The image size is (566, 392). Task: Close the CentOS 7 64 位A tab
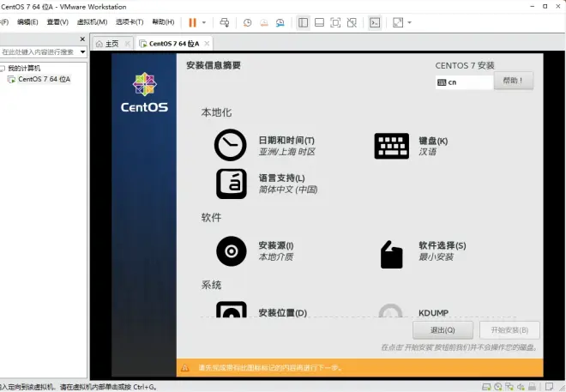[207, 43]
